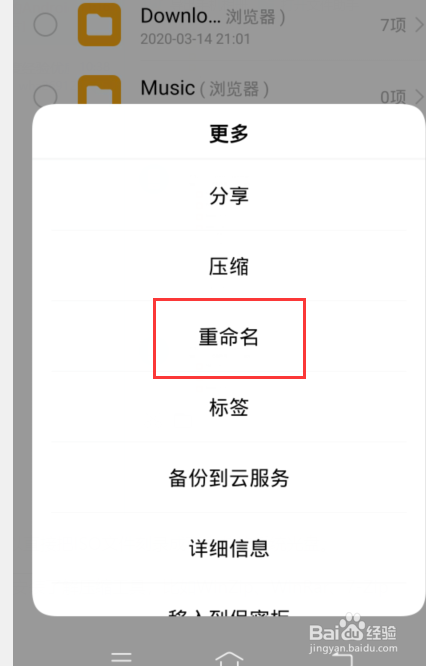
Task: Choose 分享 from the 更多 menu
Action: click(x=229, y=196)
